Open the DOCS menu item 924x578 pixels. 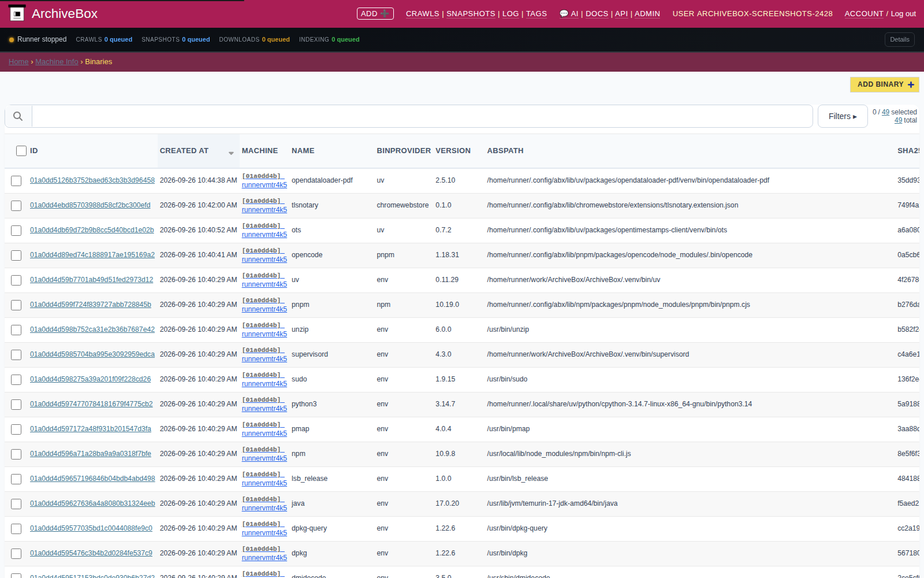[x=597, y=14]
